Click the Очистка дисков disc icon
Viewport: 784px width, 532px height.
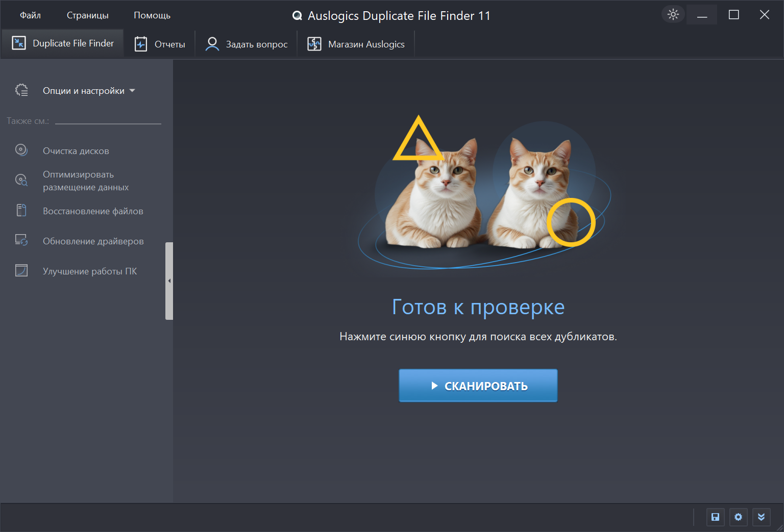coord(21,150)
